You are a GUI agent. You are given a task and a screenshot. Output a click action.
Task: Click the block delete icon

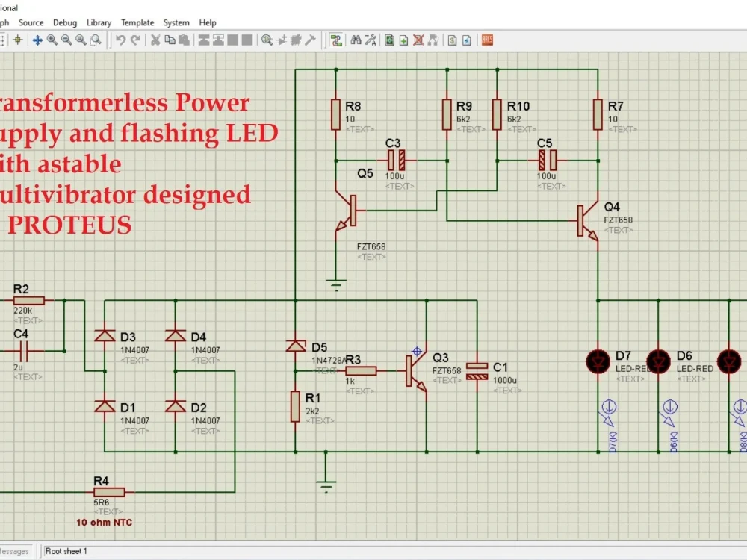(247, 40)
